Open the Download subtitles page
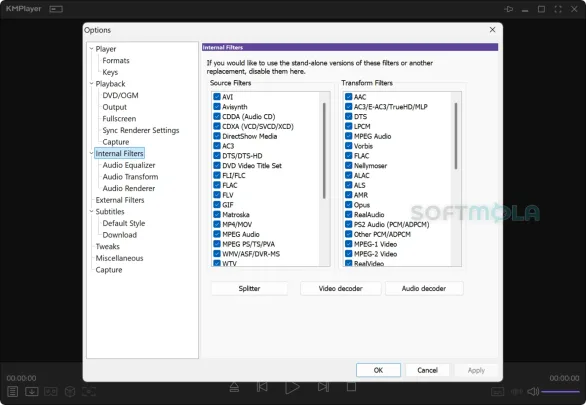This screenshot has height=405, width=586. point(120,235)
